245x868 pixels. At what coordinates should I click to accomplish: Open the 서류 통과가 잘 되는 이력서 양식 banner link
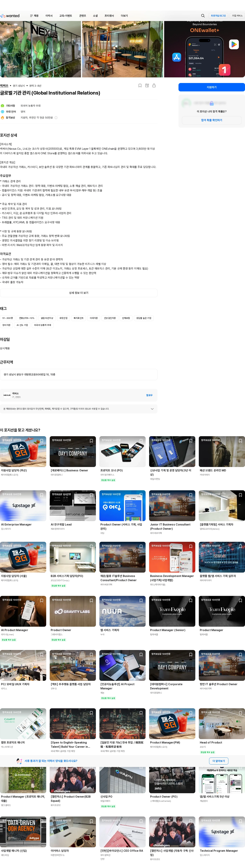[x=51, y=761]
